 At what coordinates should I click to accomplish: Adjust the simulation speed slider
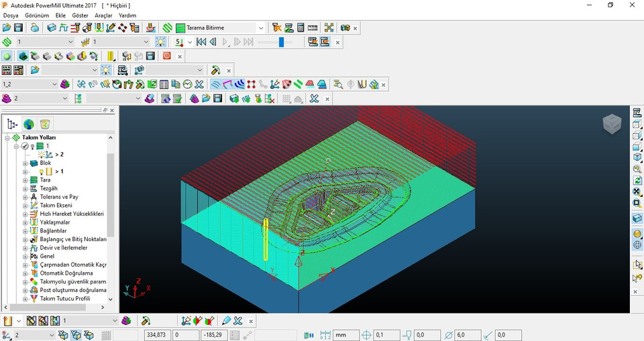pyautogui.click(x=281, y=42)
